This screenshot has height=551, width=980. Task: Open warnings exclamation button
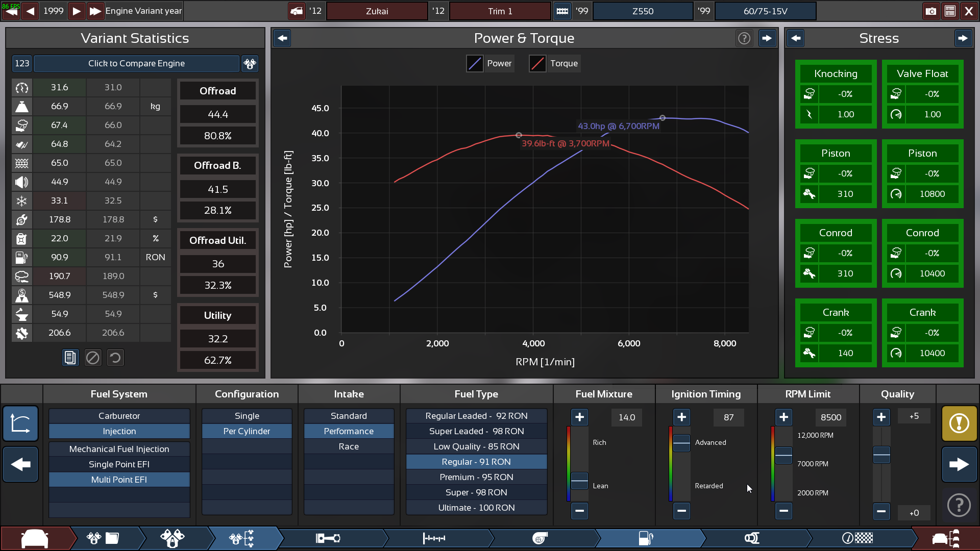[x=960, y=423]
